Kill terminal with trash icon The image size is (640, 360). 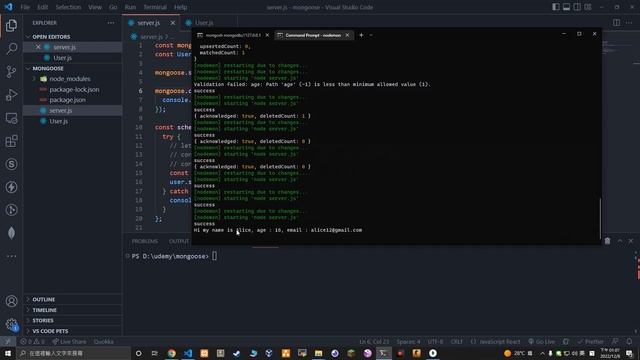click(x=607, y=241)
